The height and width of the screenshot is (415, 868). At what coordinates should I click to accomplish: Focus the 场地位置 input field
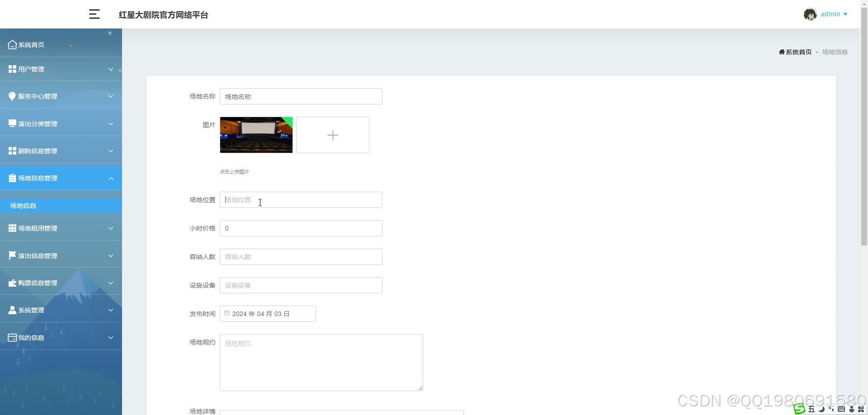(x=301, y=200)
